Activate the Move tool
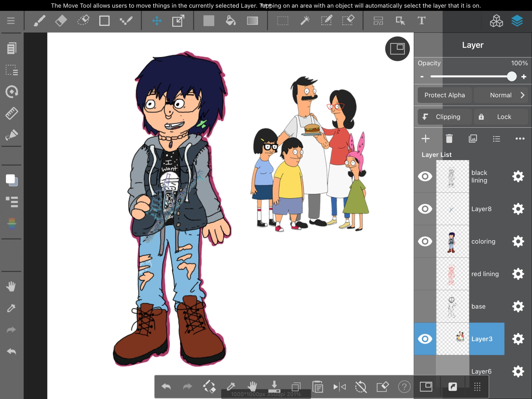The height and width of the screenshot is (399, 532). click(x=157, y=21)
